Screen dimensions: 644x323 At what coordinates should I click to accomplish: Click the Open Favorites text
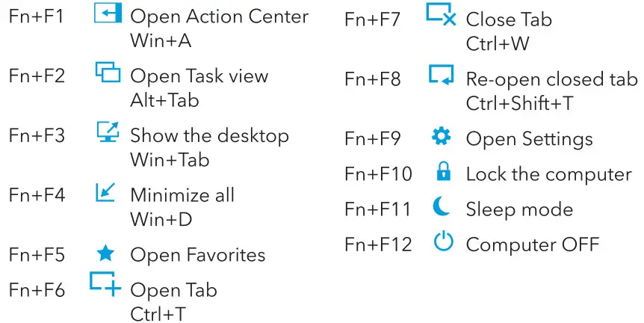(x=197, y=255)
